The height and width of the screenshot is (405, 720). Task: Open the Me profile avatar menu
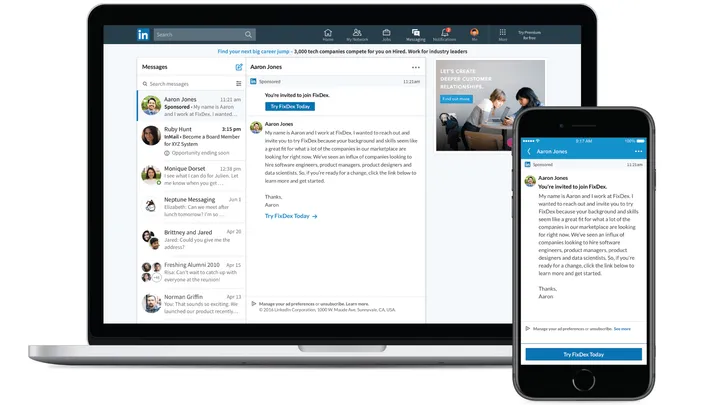474,34
